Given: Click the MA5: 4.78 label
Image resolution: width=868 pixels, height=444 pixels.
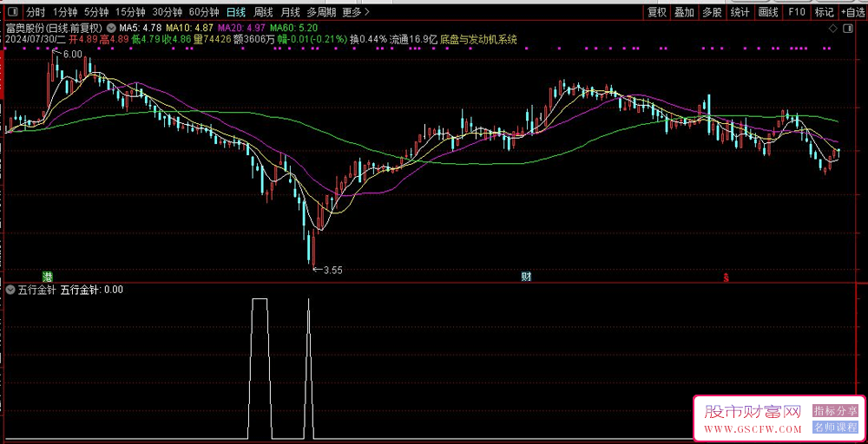Looking at the screenshot, I should point(141,28).
